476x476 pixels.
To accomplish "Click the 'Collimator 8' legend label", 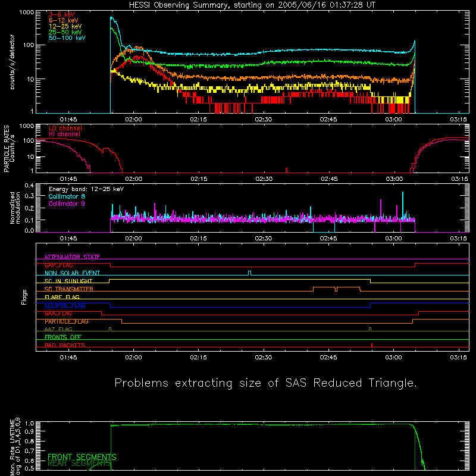I will (x=67, y=196).
